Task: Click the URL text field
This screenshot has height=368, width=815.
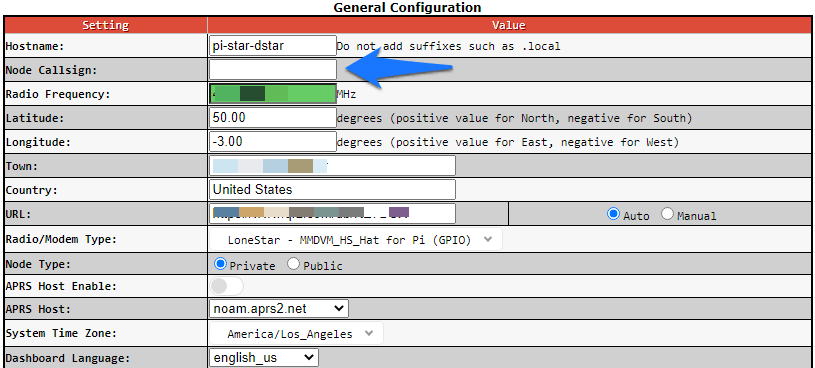Action: pos(332,214)
